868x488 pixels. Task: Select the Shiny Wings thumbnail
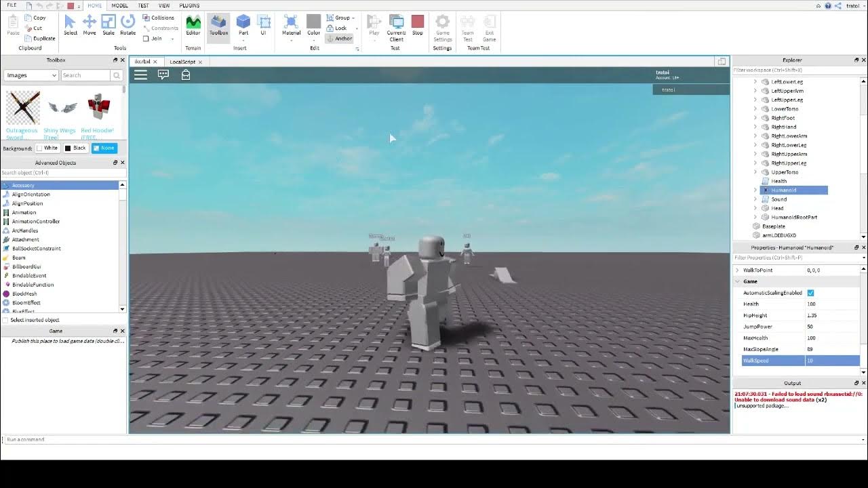[x=62, y=107]
